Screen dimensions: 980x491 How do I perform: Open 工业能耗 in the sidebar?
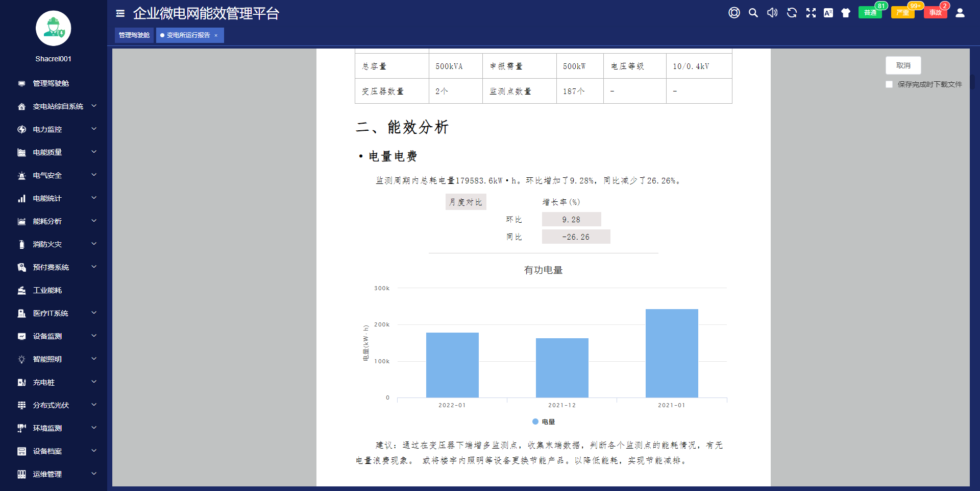tap(47, 290)
